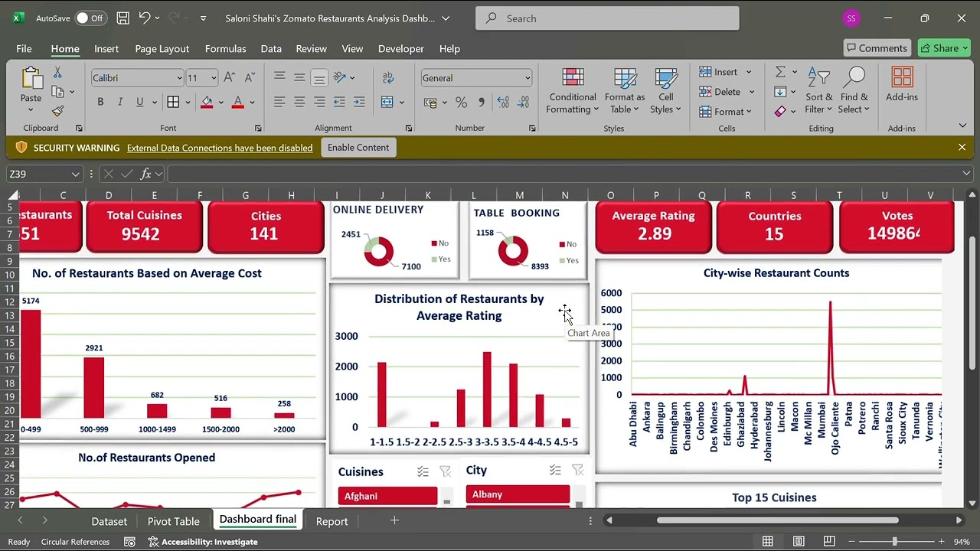This screenshot has width=980, height=551.
Task: Toggle the AutoSave switch
Action: 90,18
